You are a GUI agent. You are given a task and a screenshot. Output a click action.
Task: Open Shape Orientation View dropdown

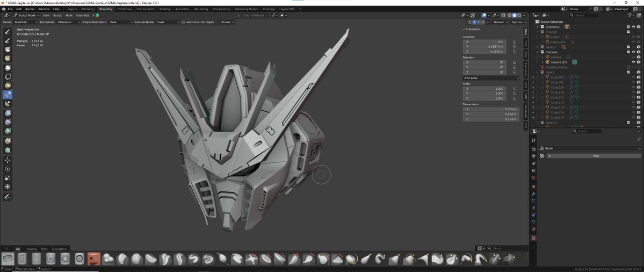[x=121, y=22]
